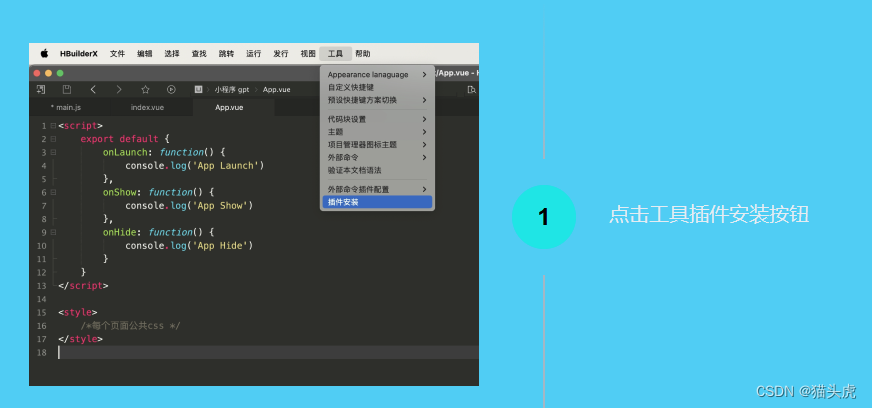Screen dimensions: 872x408
Task: Click the run play icon in toolbar
Action: point(171,89)
